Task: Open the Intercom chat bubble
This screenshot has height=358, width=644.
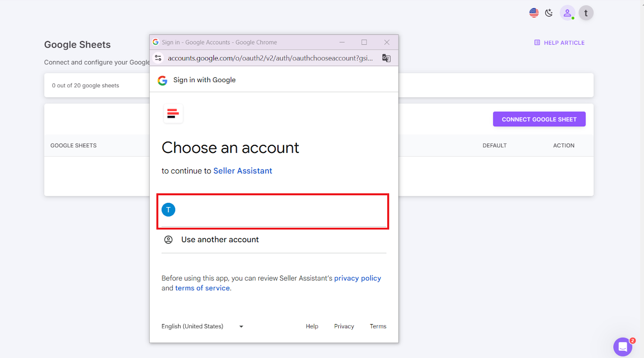Action: tap(622, 347)
